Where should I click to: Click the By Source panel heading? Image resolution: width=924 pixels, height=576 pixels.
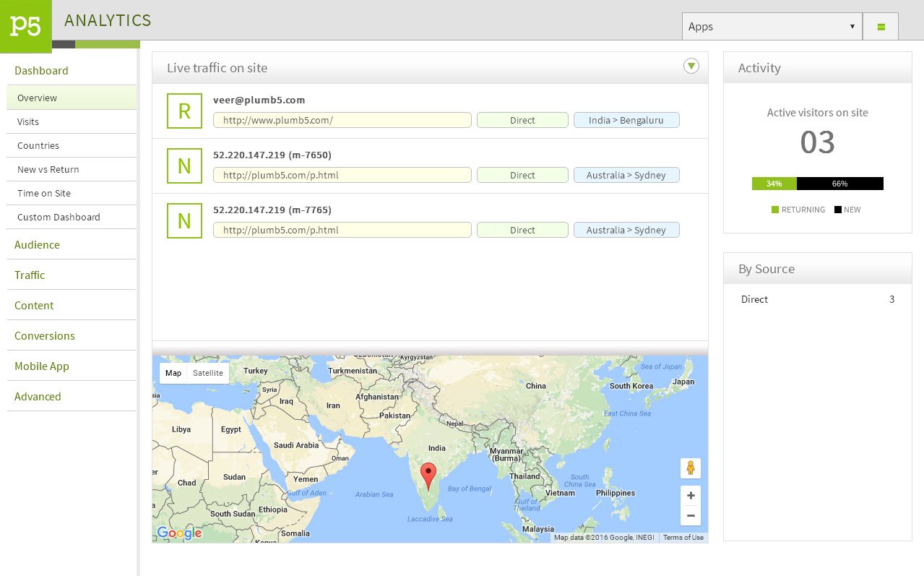(767, 269)
